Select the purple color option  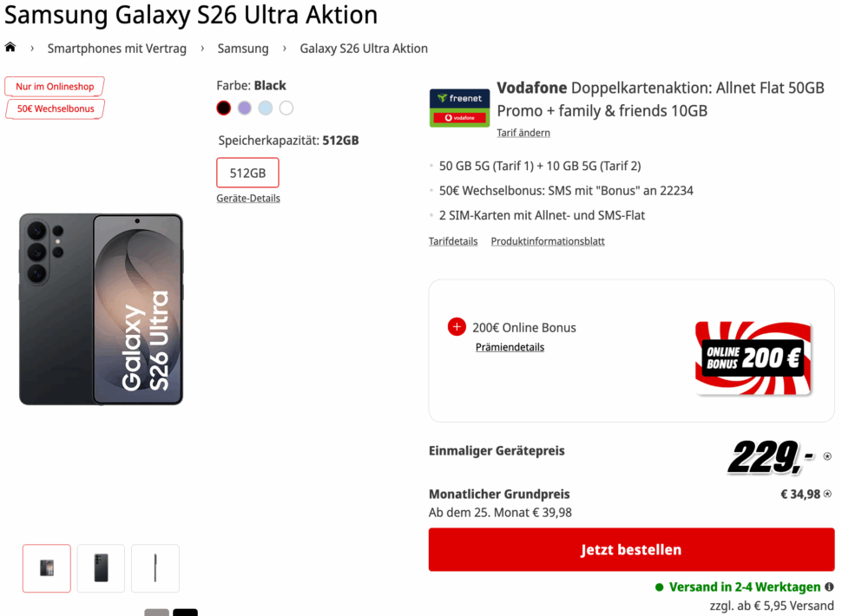tap(244, 108)
